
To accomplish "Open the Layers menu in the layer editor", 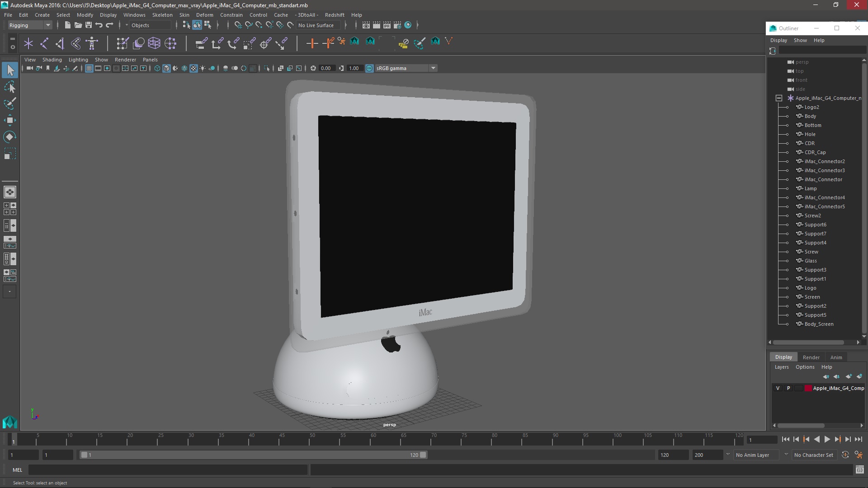I will [x=781, y=367].
